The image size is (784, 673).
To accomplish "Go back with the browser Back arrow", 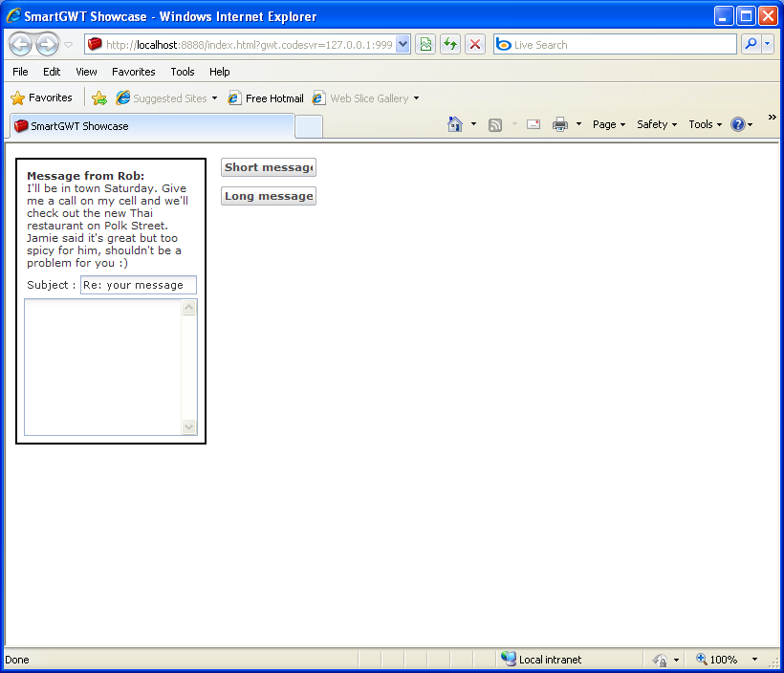I will (x=20, y=45).
